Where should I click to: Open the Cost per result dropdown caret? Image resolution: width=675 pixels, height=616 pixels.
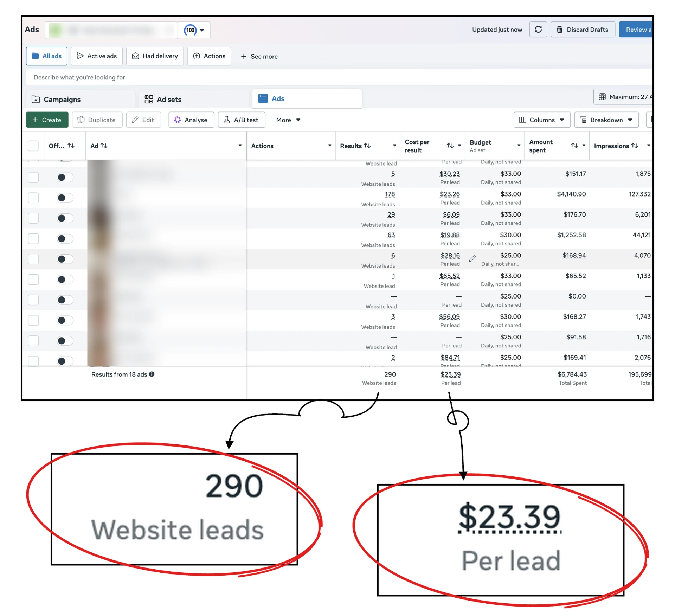(459, 146)
